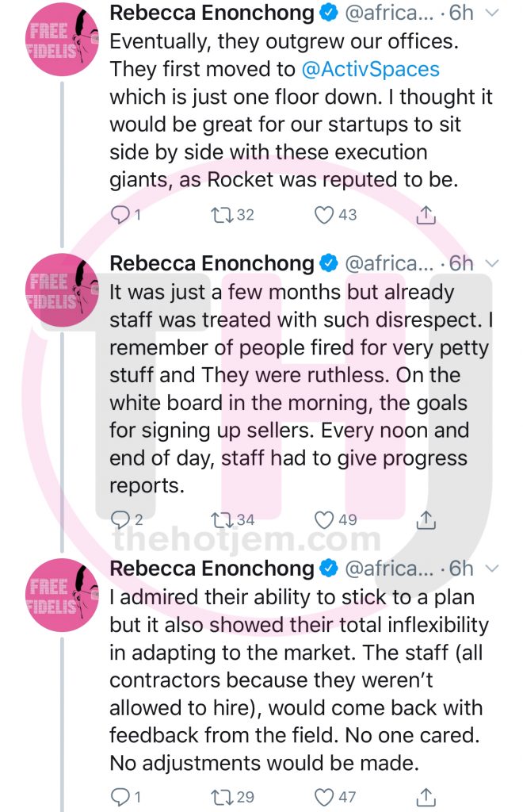Open options chevron on first tweet
Viewport: 523px width, 812px height.
click(492, 13)
